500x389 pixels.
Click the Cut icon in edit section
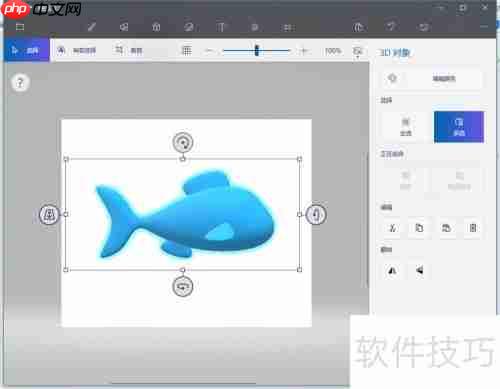(393, 228)
